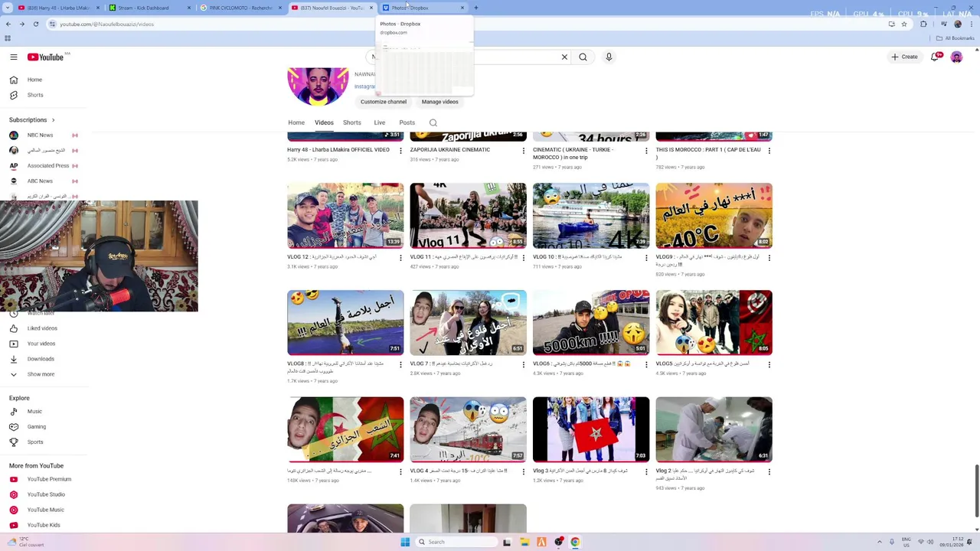Open a new browser tab with plus
980x551 pixels.
click(x=476, y=8)
